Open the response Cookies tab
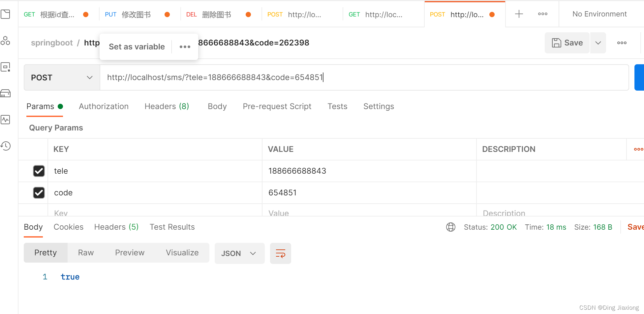This screenshot has width=644, height=314. tap(69, 227)
